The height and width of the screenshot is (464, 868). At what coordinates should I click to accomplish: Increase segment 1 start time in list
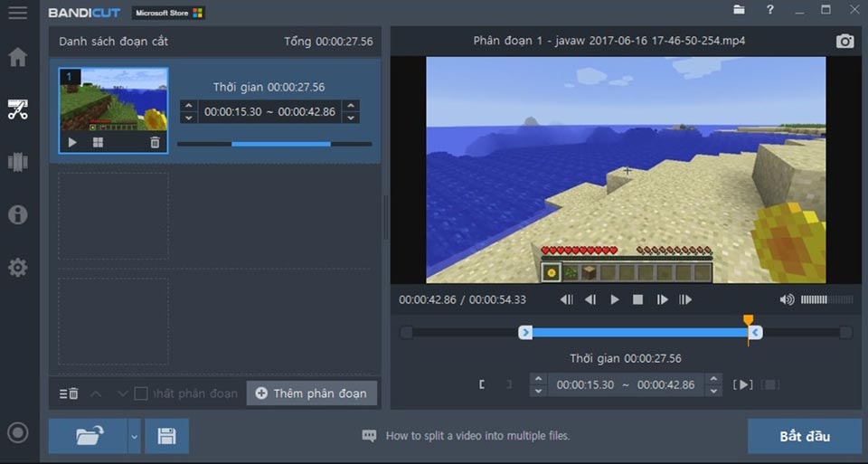[x=189, y=105]
